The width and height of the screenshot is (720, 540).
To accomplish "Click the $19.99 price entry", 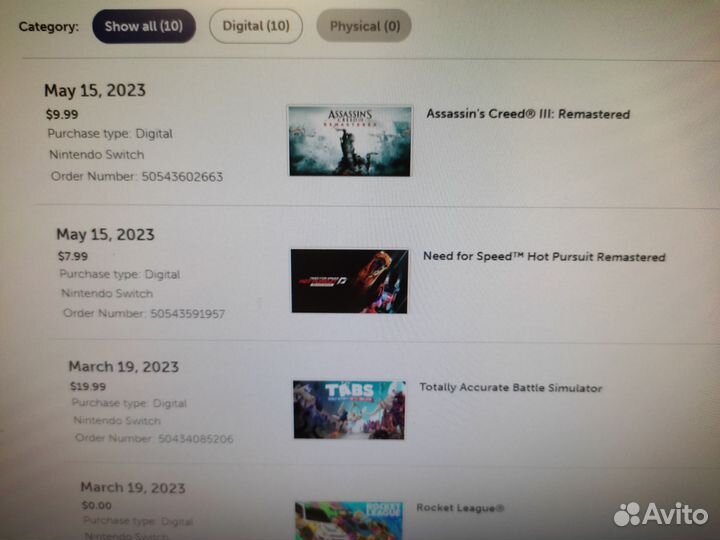I will pyautogui.click(x=88, y=386).
